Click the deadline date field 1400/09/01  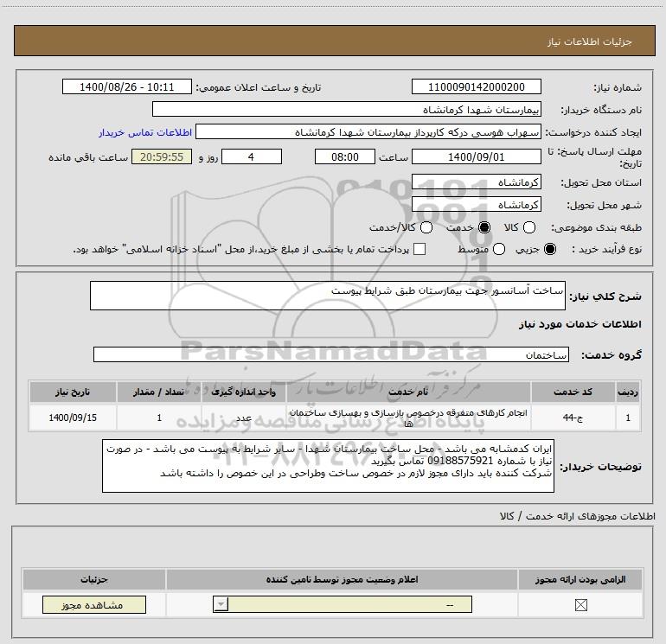tap(476, 156)
